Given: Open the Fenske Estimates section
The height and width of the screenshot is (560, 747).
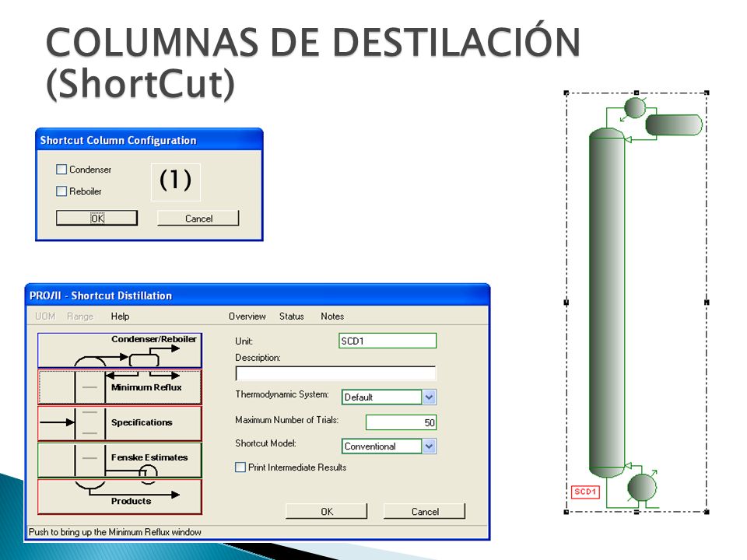Looking at the screenshot, I should coord(120,460).
